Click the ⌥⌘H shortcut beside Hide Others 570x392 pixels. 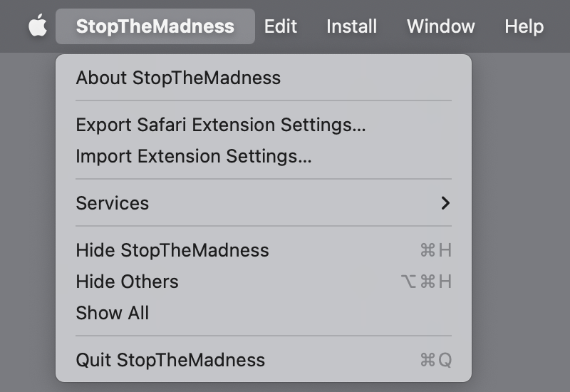click(426, 282)
